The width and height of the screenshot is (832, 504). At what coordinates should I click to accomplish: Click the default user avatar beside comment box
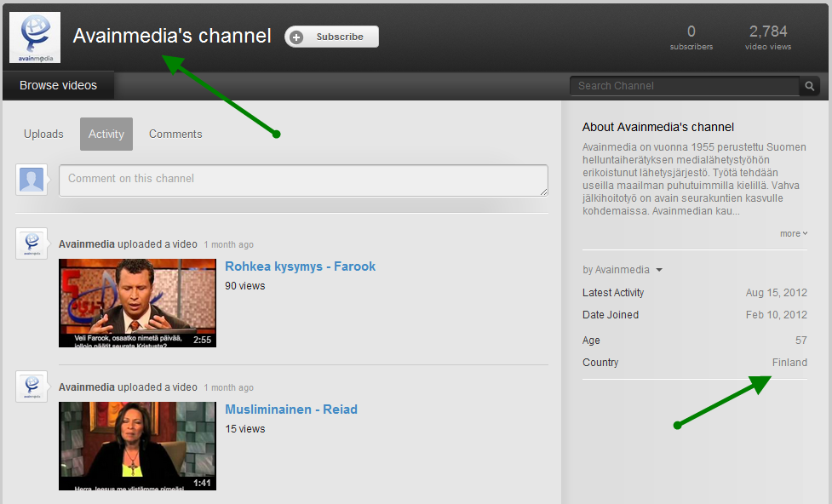[32, 180]
